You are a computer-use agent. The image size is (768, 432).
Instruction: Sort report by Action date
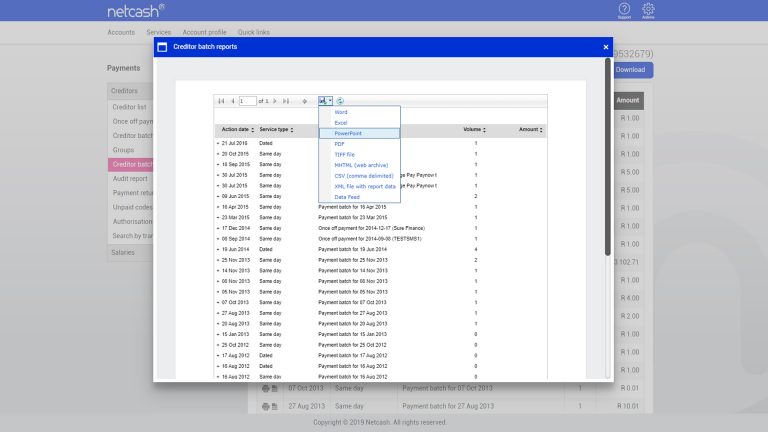coord(253,130)
